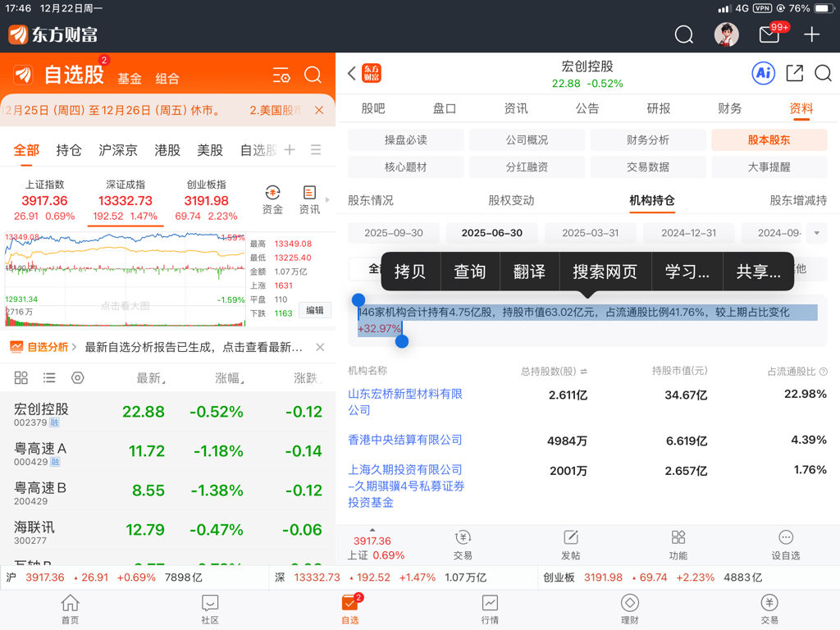Select the 沪深京 watchlist tab
840x630 pixels.
pos(118,150)
